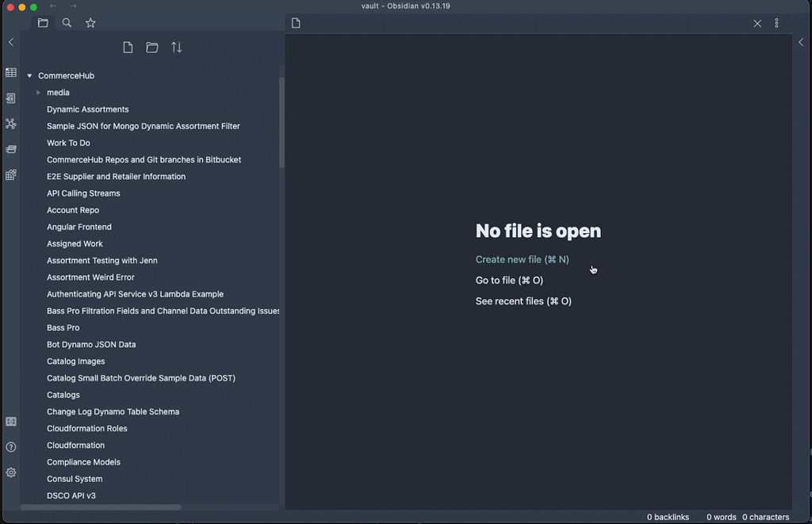
Task: Close the empty pane with X
Action: [x=757, y=23]
